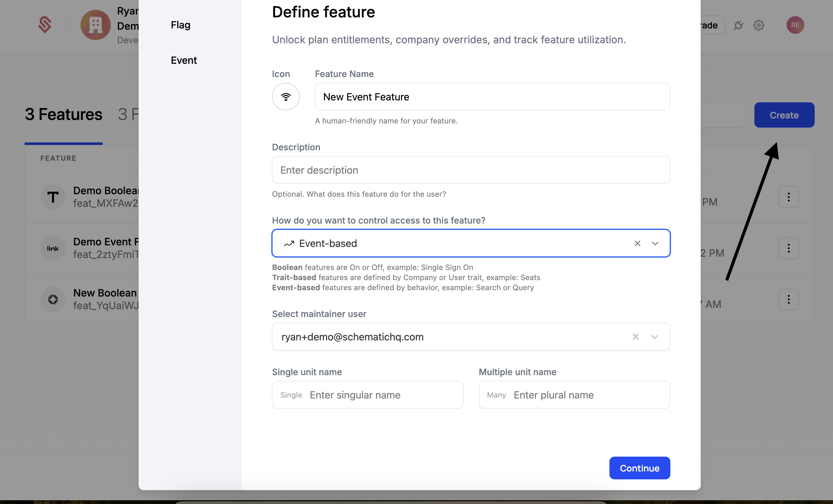Viewport: 833px width, 504px height.
Task: Open kebab menu on Demo Boolean row
Action: tap(788, 197)
